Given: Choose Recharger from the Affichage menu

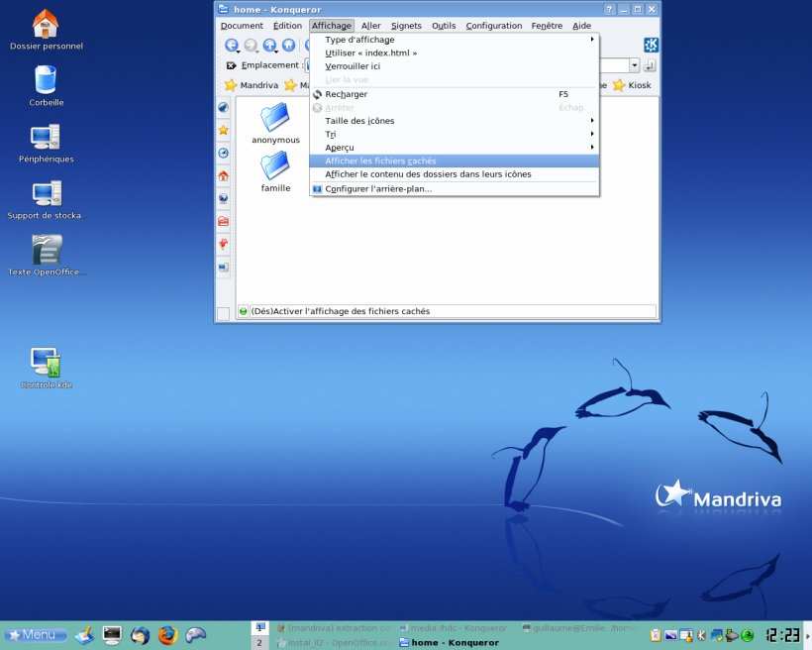Looking at the screenshot, I should coord(455,94).
